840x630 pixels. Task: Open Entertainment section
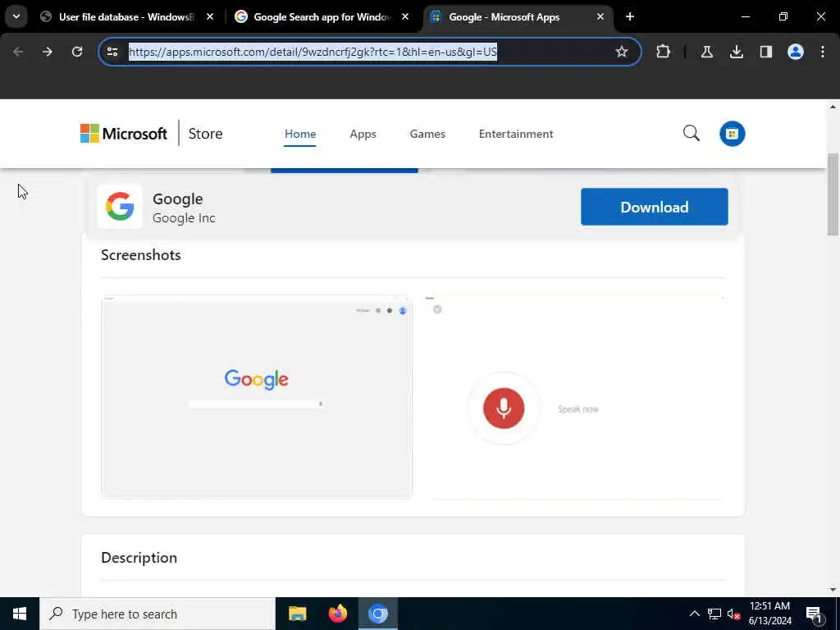(516, 134)
